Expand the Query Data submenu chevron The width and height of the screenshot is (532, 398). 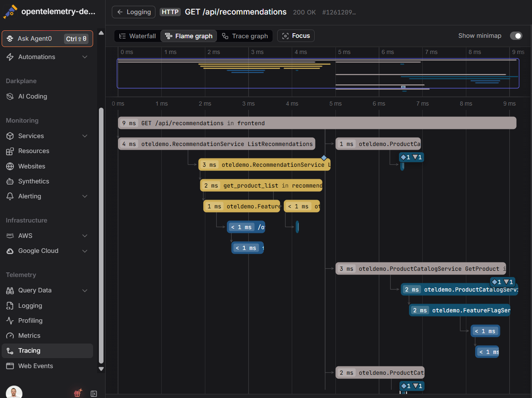pos(85,290)
